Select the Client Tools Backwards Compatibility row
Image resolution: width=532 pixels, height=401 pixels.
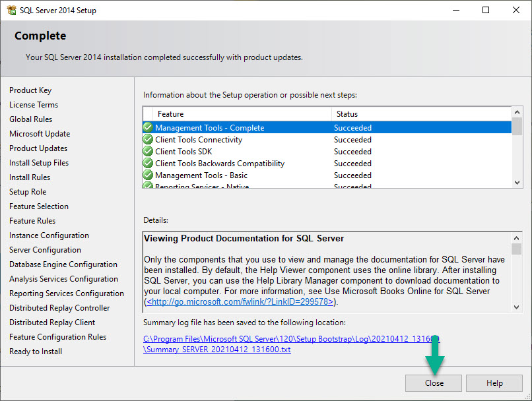tap(327, 163)
